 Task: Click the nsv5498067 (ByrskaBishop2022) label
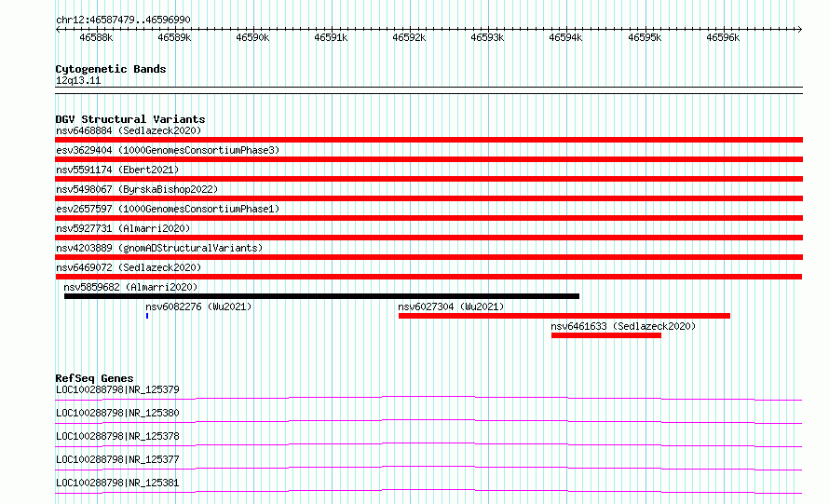137,189
